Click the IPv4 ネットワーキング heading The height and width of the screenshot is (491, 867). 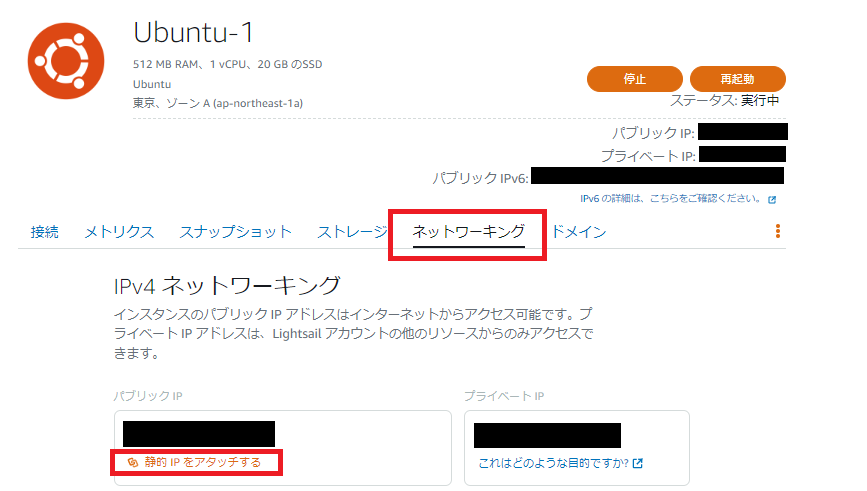(x=227, y=286)
